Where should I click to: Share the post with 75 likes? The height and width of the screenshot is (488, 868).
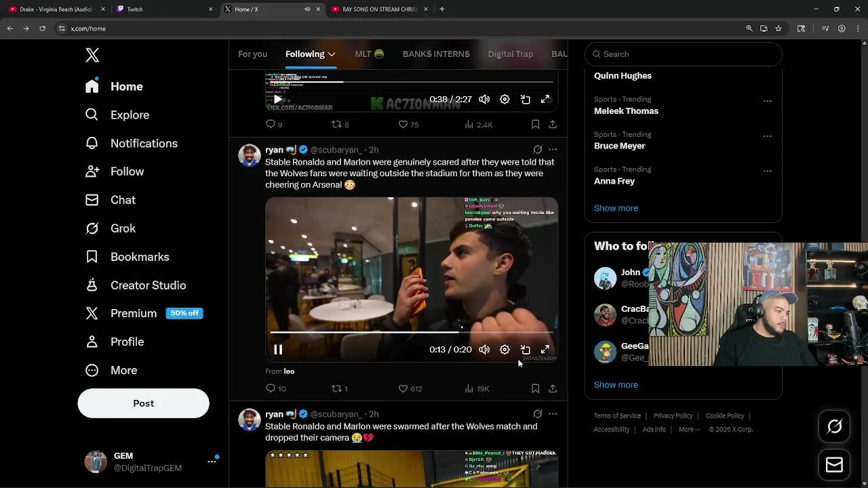point(553,125)
